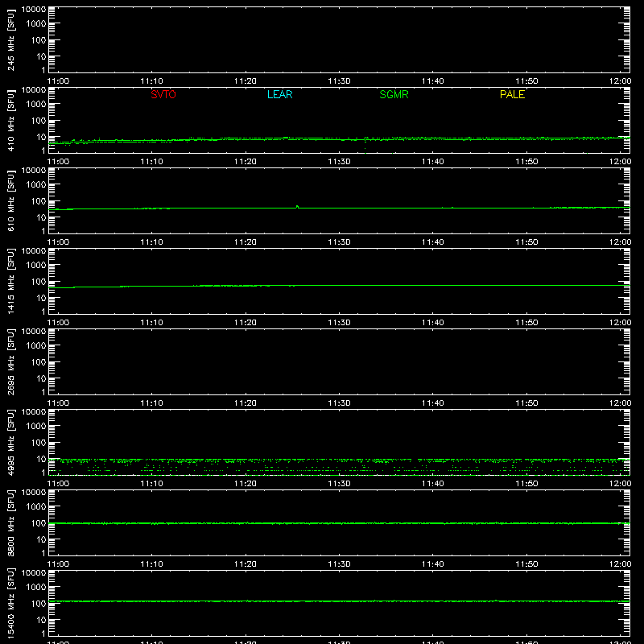Click the 10 y-axis label of 1415 MHz panel
The image size is (644, 644).
(42, 298)
